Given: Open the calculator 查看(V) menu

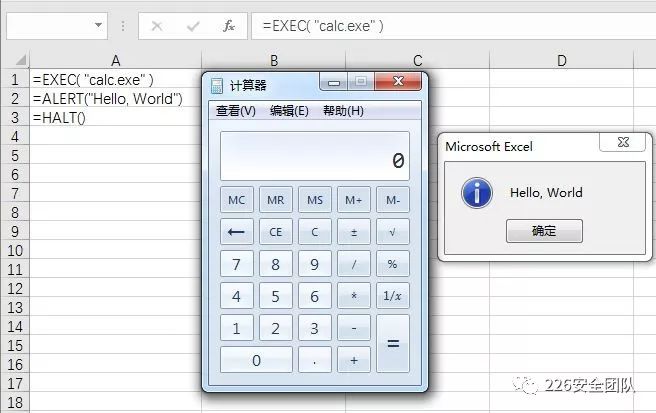Looking at the screenshot, I should [x=236, y=111].
